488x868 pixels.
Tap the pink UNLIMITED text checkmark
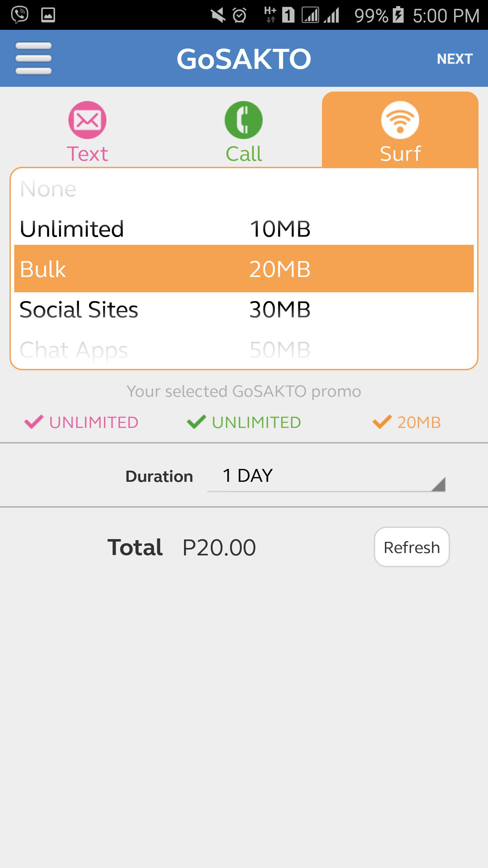click(x=34, y=422)
